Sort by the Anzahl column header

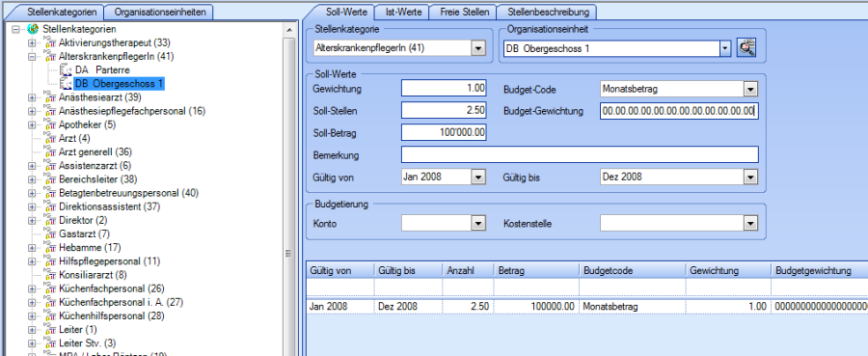point(469,271)
